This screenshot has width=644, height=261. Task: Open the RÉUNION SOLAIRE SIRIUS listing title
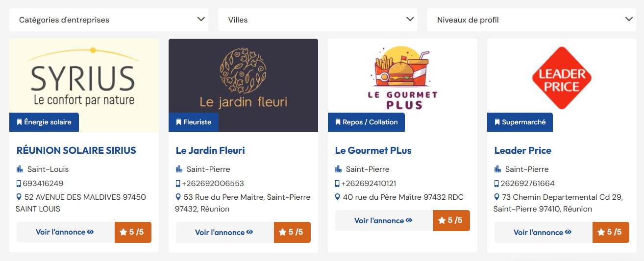pos(76,150)
